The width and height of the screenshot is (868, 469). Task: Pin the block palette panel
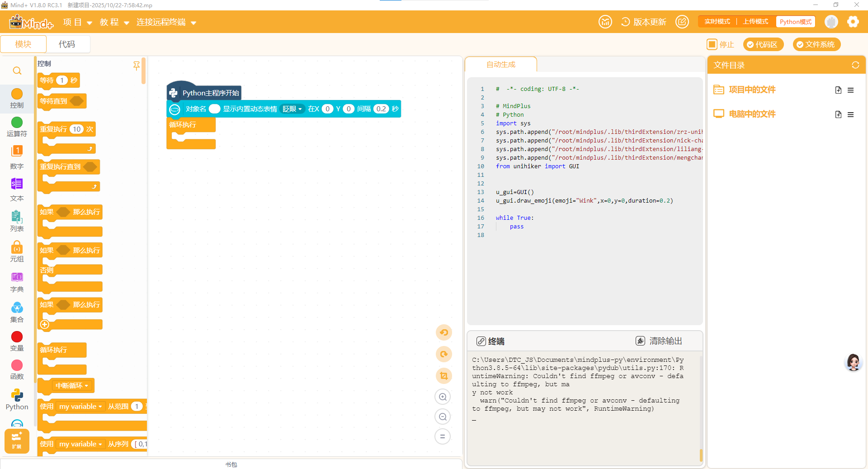136,66
